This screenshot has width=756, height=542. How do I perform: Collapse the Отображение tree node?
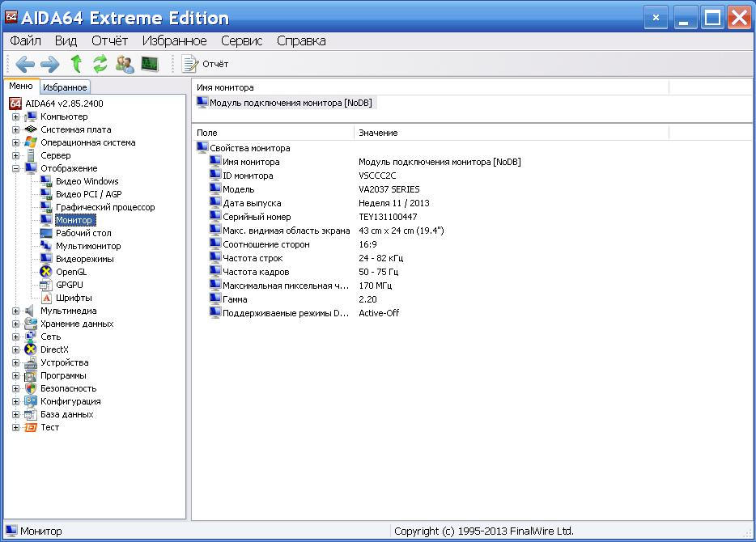(15, 169)
